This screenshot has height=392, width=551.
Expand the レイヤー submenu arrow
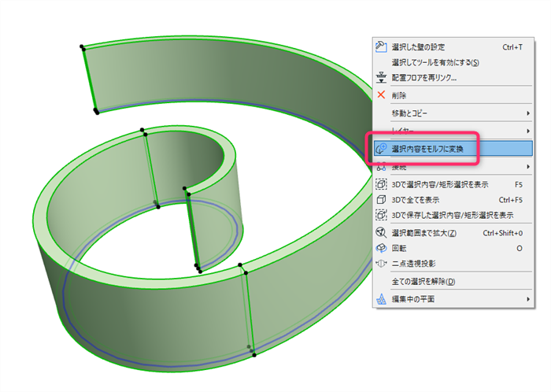coord(528,131)
